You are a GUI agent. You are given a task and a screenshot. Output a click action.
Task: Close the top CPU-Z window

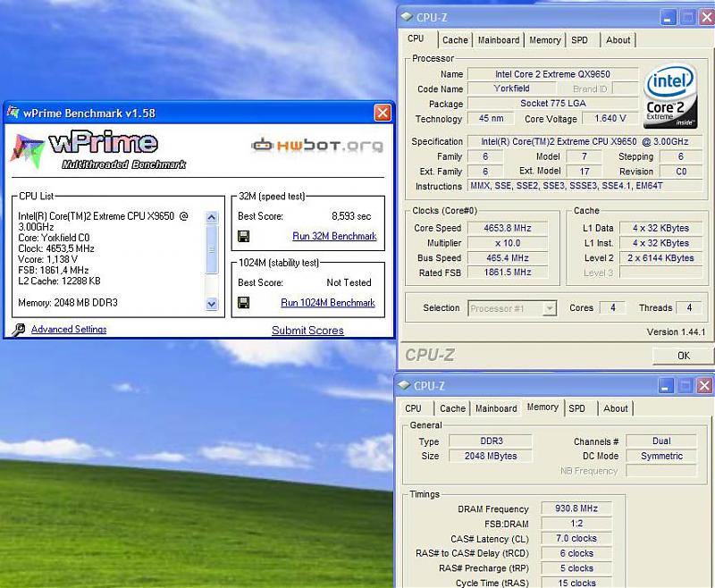(x=707, y=18)
